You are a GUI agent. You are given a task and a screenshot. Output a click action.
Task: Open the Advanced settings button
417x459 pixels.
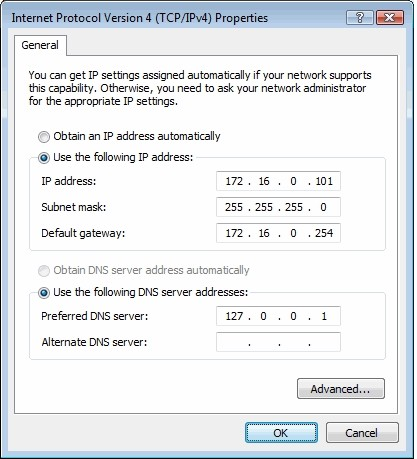(x=341, y=388)
